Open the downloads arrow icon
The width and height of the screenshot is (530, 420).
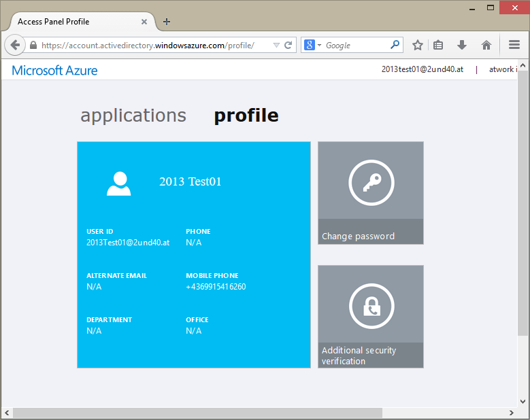click(462, 45)
